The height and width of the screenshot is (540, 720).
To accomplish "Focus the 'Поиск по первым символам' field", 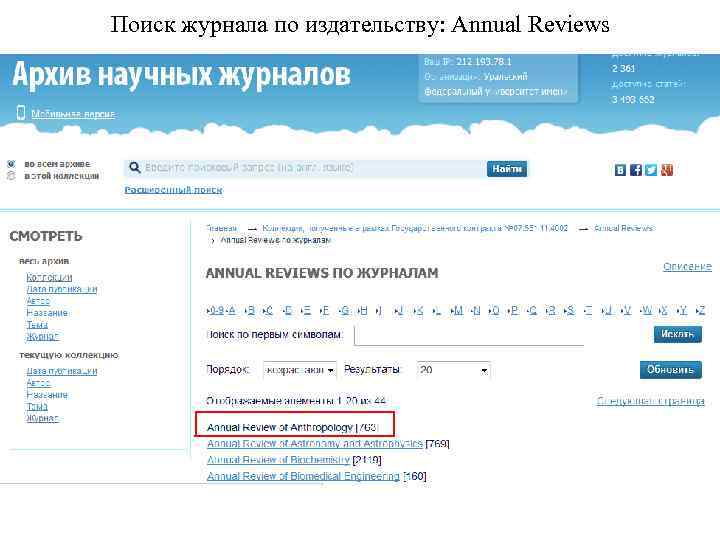I will coord(469,335).
